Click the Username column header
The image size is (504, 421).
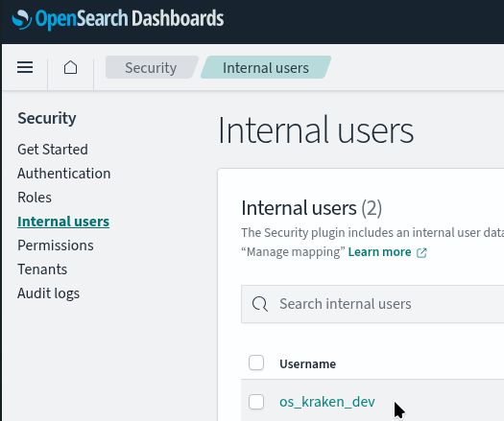tap(307, 363)
